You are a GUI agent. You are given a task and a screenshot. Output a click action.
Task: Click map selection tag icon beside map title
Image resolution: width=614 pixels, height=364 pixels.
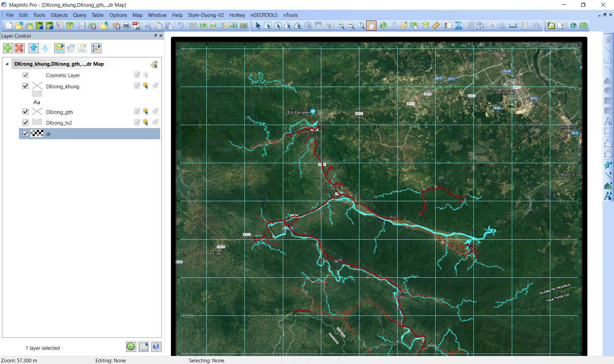tap(154, 64)
